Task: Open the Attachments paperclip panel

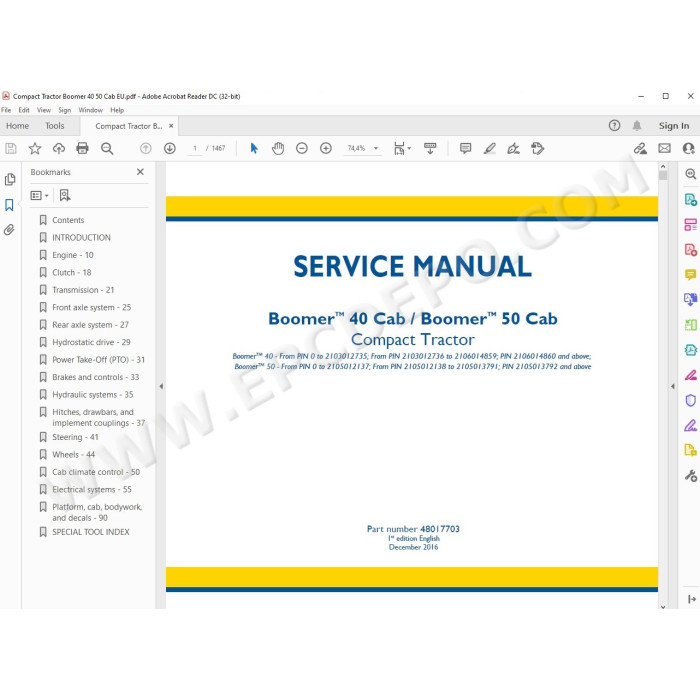Action: [x=9, y=229]
